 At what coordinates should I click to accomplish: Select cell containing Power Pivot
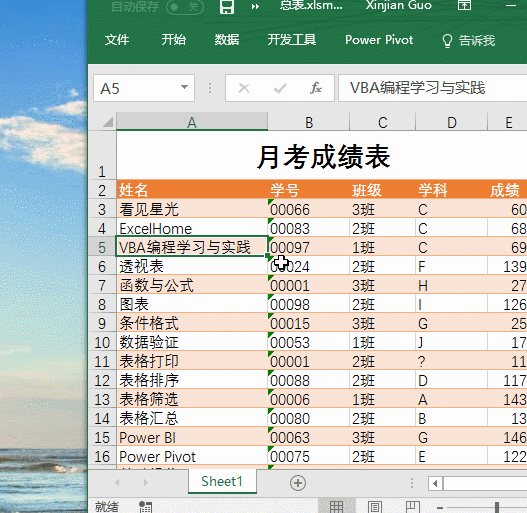pos(192,456)
